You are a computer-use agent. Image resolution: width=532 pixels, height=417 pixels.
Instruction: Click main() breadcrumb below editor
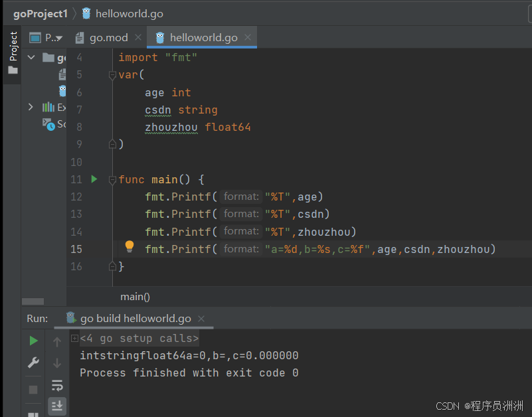click(135, 297)
